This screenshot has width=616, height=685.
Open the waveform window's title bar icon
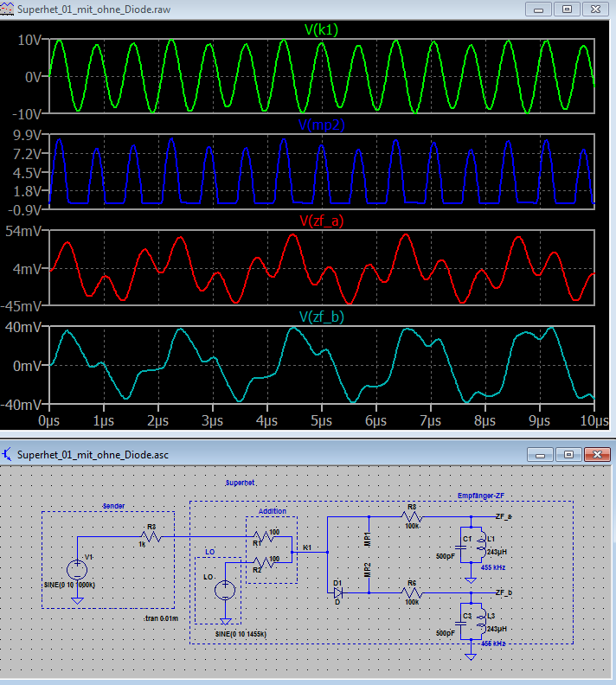pos(9,9)
